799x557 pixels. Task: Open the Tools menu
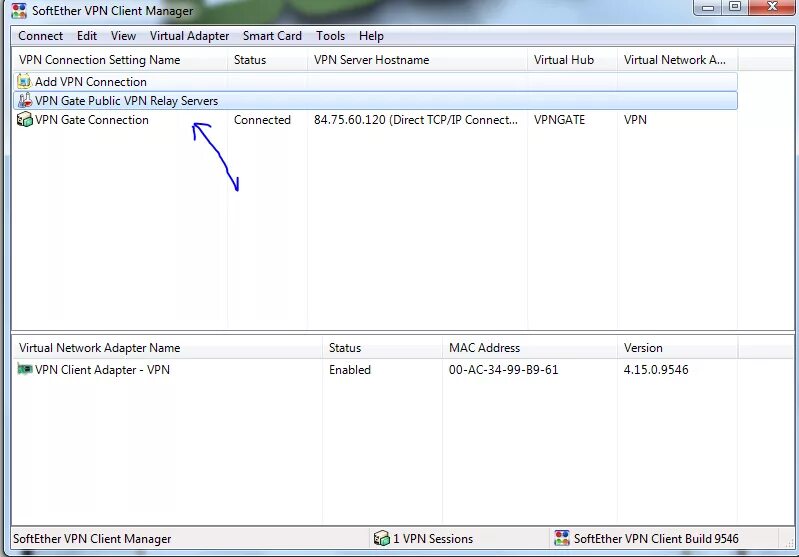pos(330,36)
